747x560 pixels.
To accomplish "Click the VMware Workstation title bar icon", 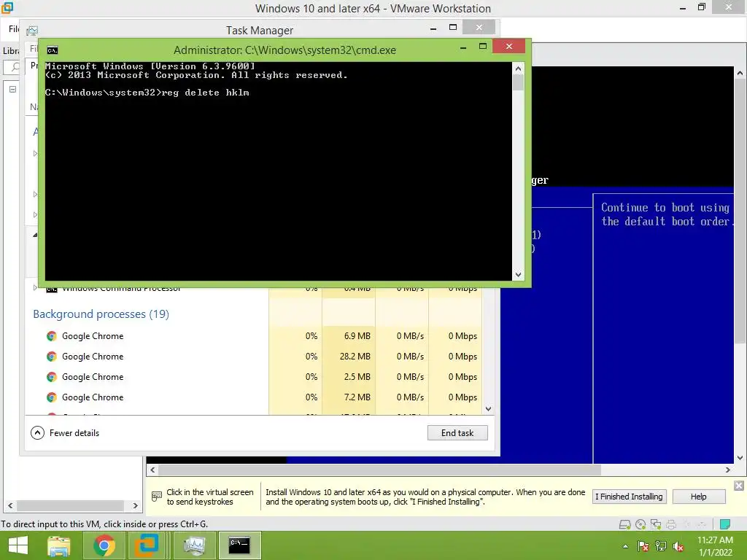I will [7, 8].
